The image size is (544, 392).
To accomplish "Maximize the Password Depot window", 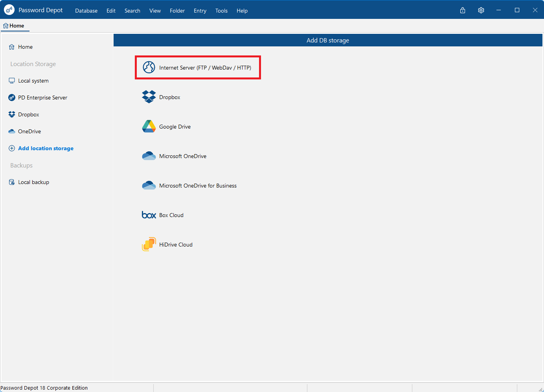I will 517,10.
